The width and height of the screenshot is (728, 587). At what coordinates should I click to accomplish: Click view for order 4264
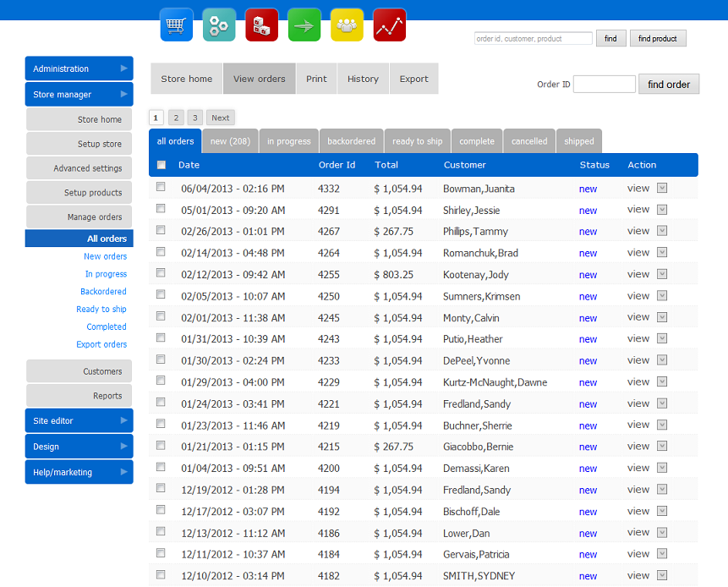(638, 252)
